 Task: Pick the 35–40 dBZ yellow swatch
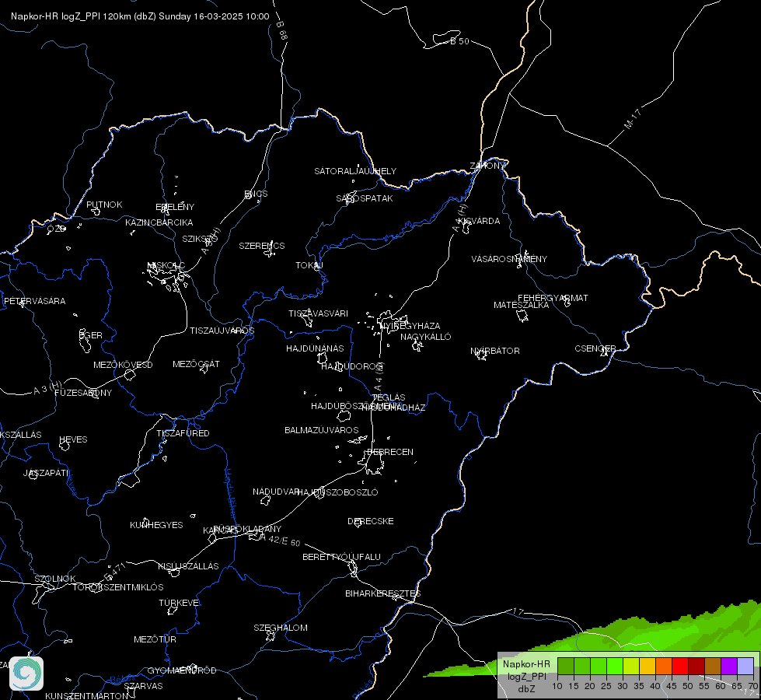pos(648,666)
